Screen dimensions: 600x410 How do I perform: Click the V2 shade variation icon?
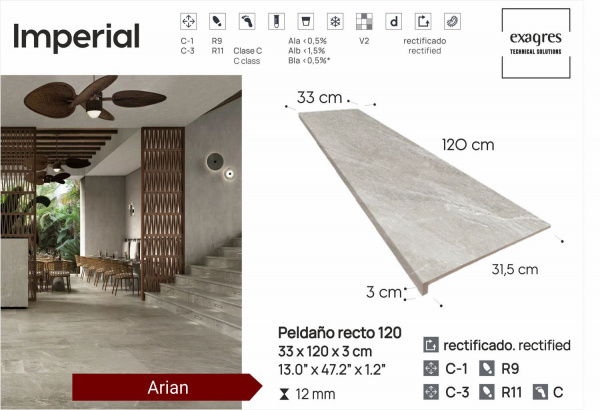[x=364, y=21]
